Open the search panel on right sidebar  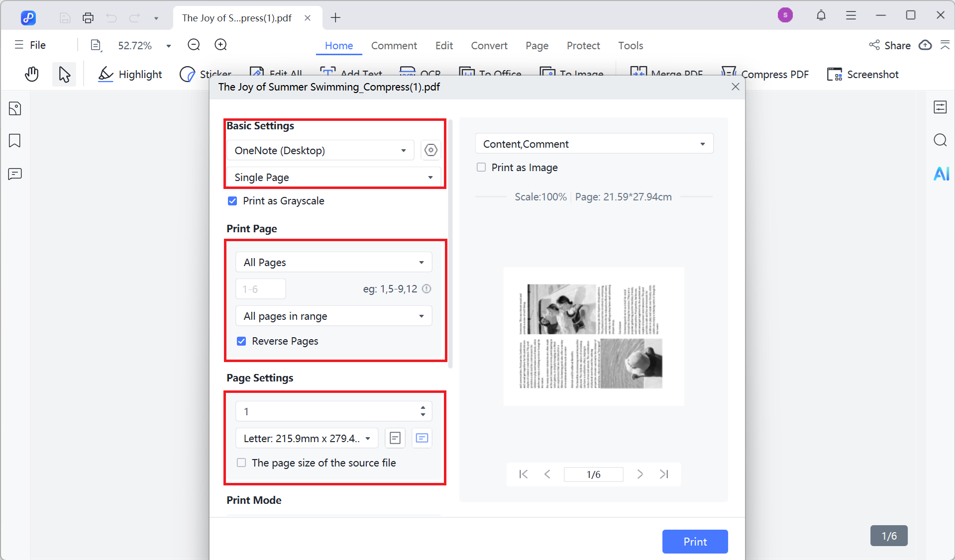(x=940, y=140)
